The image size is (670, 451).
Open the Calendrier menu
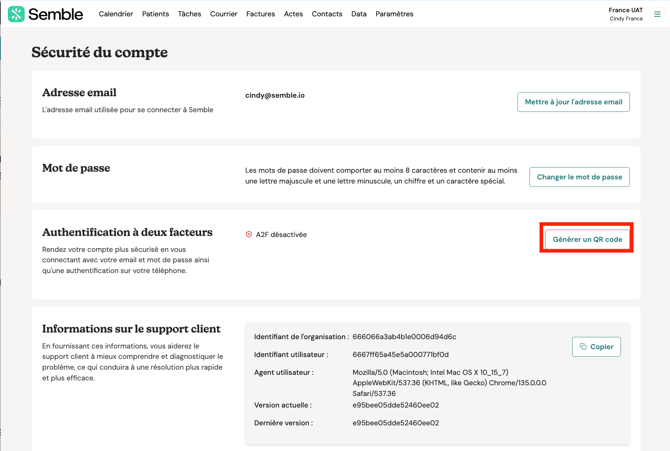pos(116,14)
